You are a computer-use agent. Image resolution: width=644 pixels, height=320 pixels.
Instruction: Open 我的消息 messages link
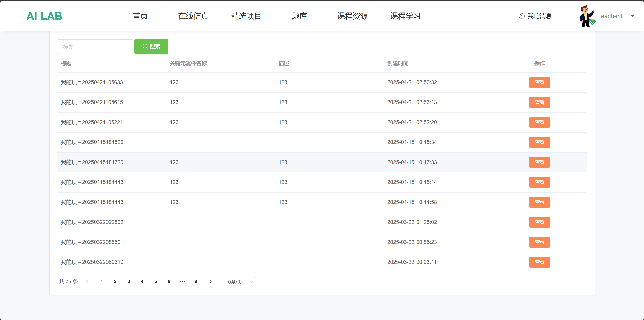[539, 16]
